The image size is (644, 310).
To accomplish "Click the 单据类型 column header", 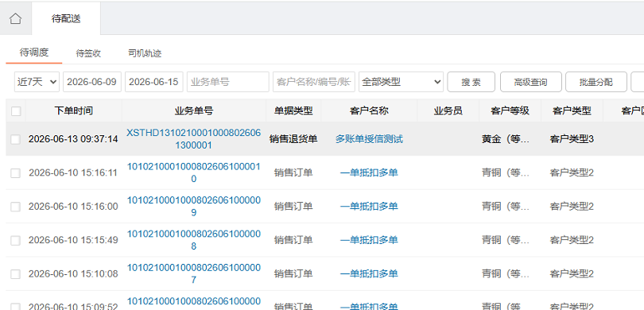I will pyautogui.click(x=293, y=110).
